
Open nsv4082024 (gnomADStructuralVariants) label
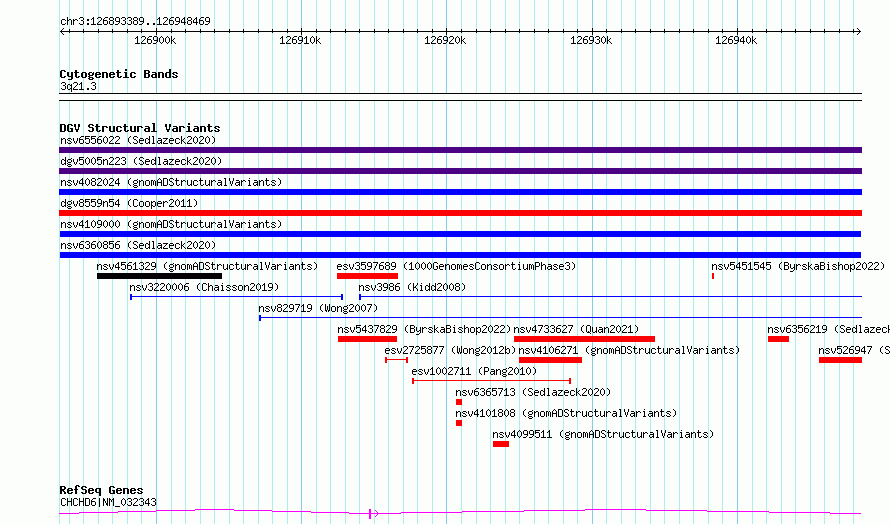tap(171, 182)
